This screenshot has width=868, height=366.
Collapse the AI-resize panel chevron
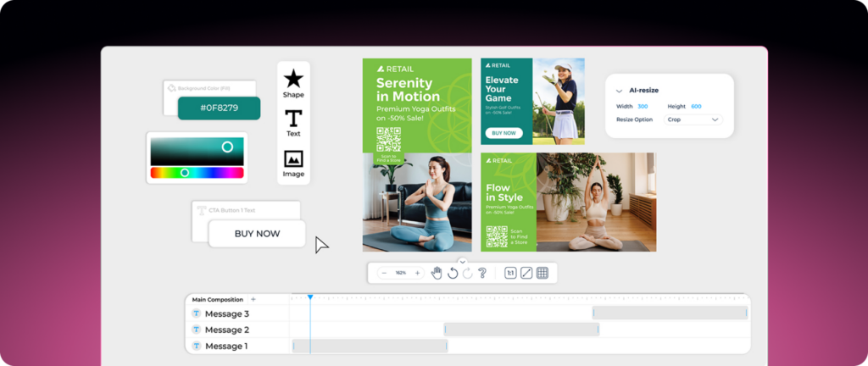[x=620, y=90]
